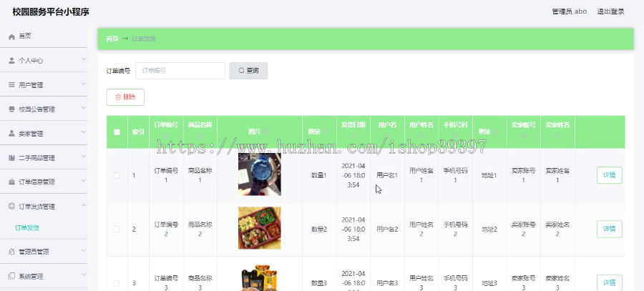Collapse the 订单发货管理 menu chevron
The image size is (644, 291).
click(x=84, y=205)
